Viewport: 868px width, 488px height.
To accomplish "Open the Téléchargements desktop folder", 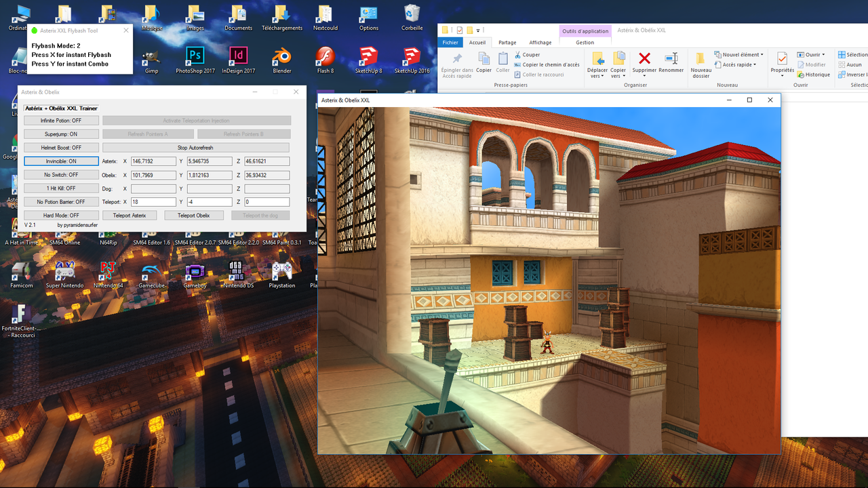I will click(282, 18).
